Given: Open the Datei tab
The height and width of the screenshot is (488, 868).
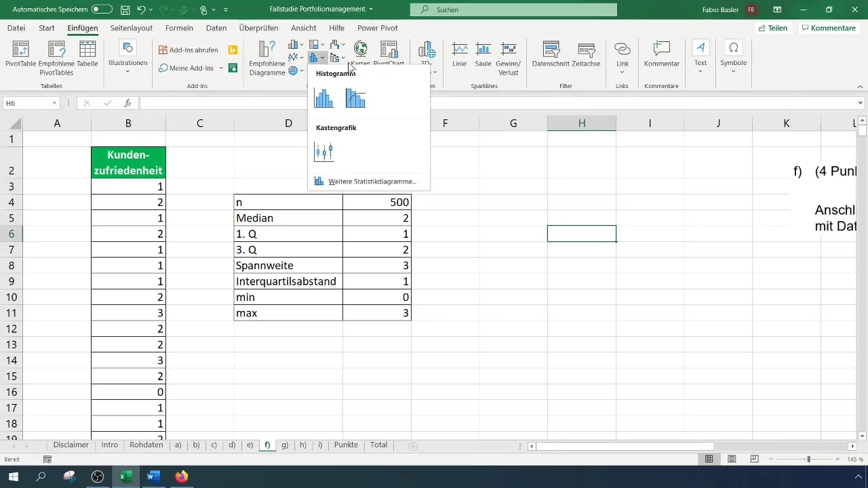Looking at the screenshot, I should click(x=16, y=28).
